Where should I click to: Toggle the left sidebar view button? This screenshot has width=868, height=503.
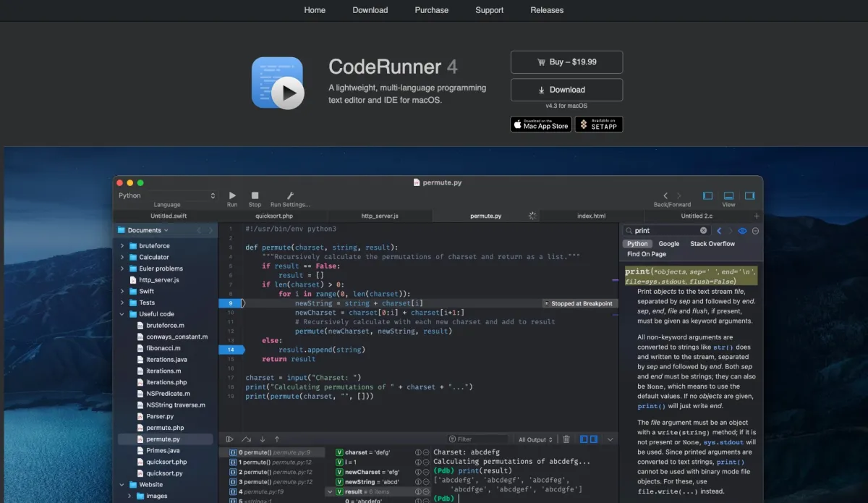click(708, 195)
